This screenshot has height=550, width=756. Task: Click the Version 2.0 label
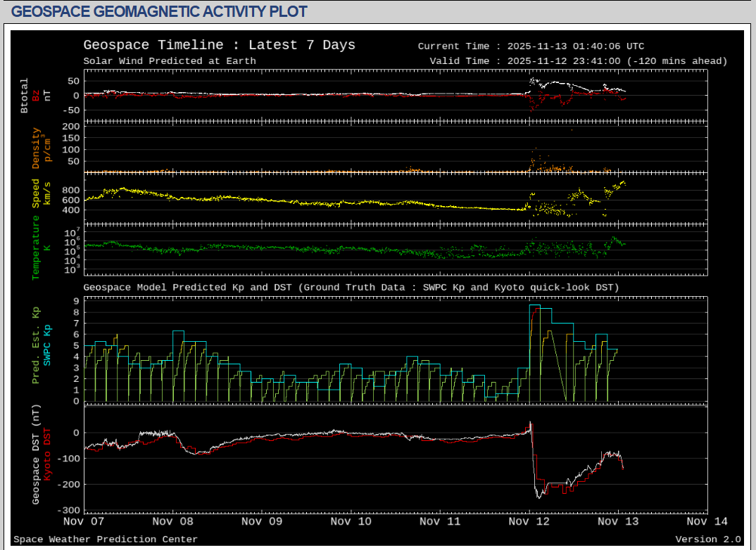707,539
